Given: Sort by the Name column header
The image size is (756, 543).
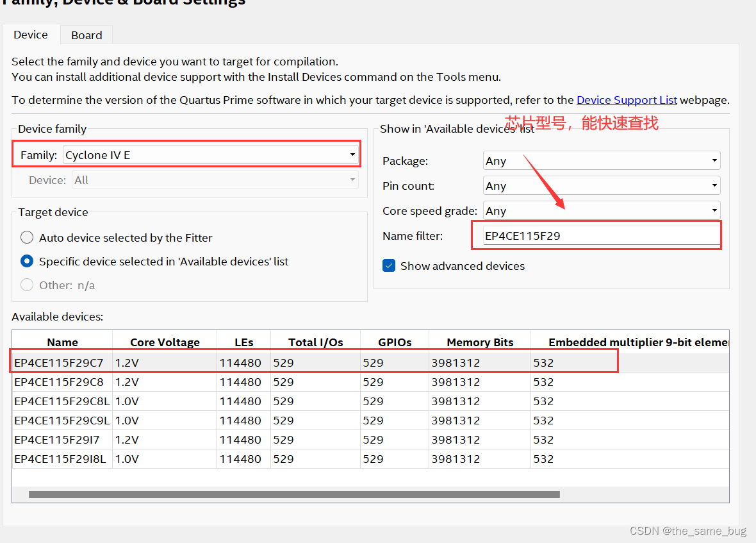Looking at the screenshot, I should click(62, 342).
